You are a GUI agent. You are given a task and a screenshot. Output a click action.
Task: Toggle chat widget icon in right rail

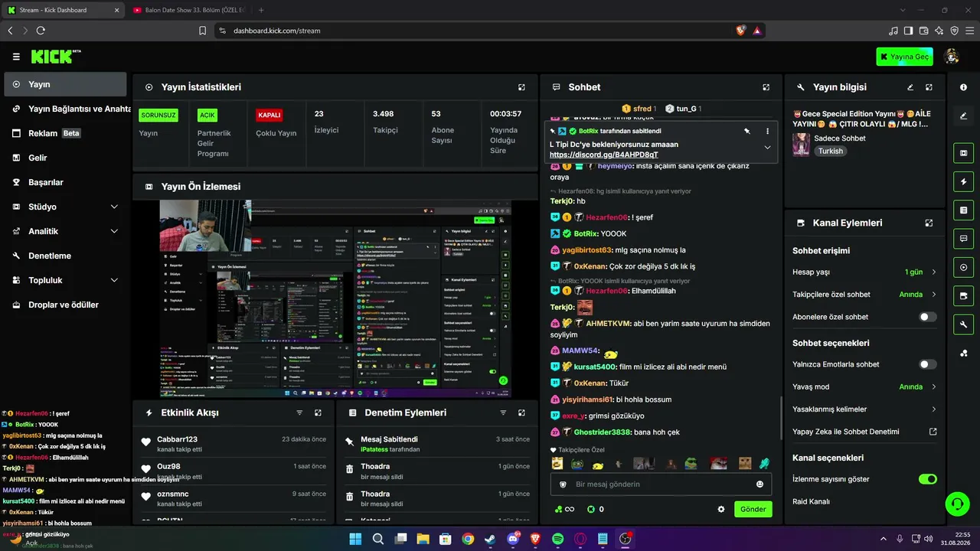click(x=963, y=239)
